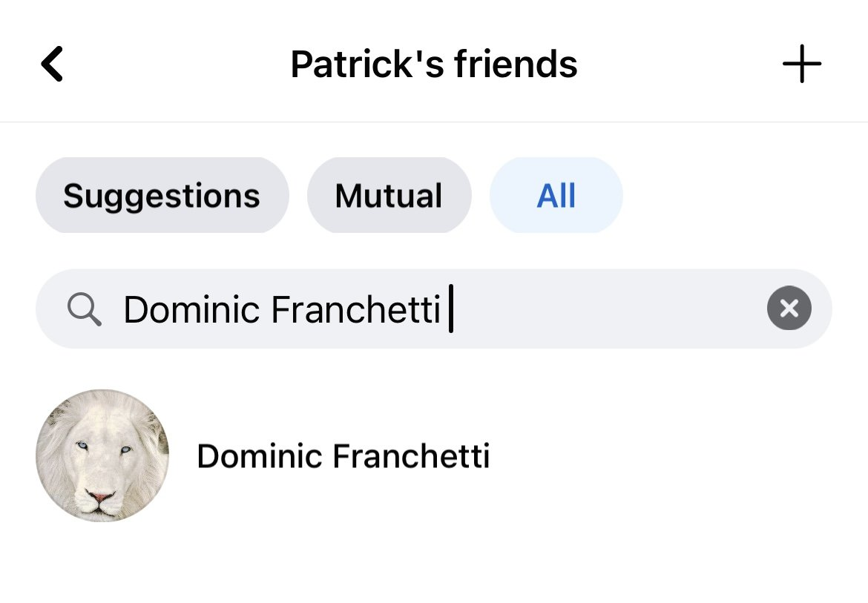Viewport: 868px width, 603px height.
Task: Switch to the Mutual friends filter
Action: 389,195
